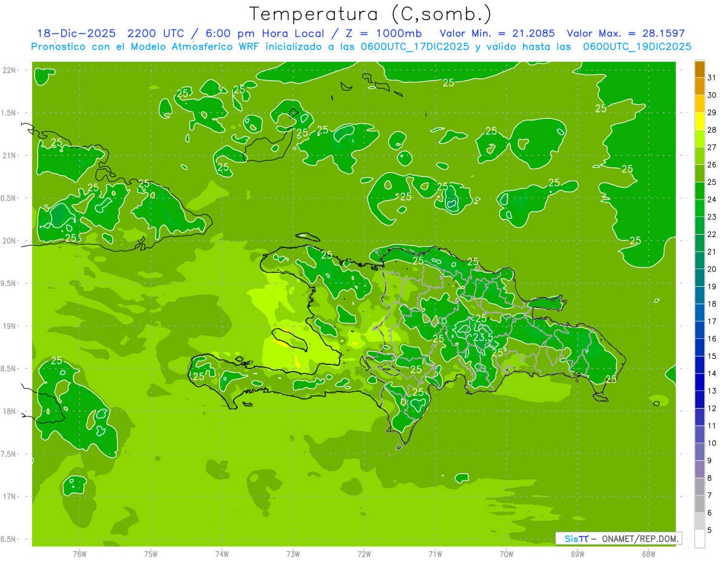This screenshot has width=728, height=562.
Task: Click legend scale value "28"
Action: (712, 130)
